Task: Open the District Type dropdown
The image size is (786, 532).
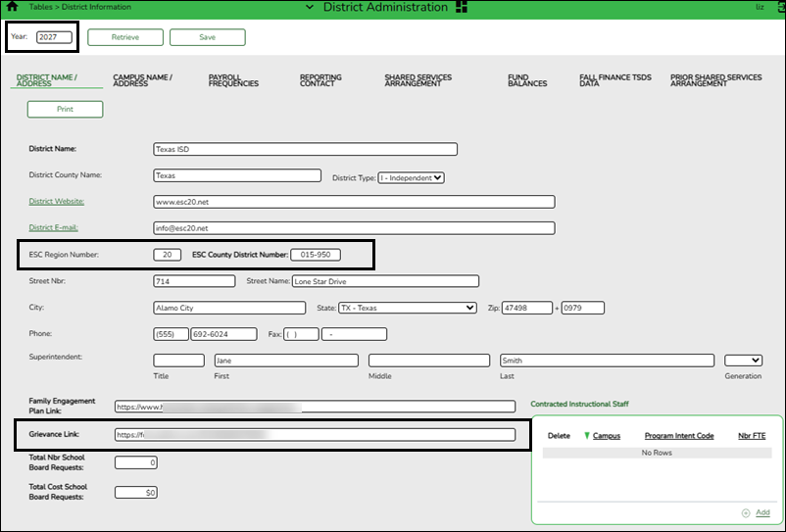Action: pyautogui.click(x=411, y=178)
